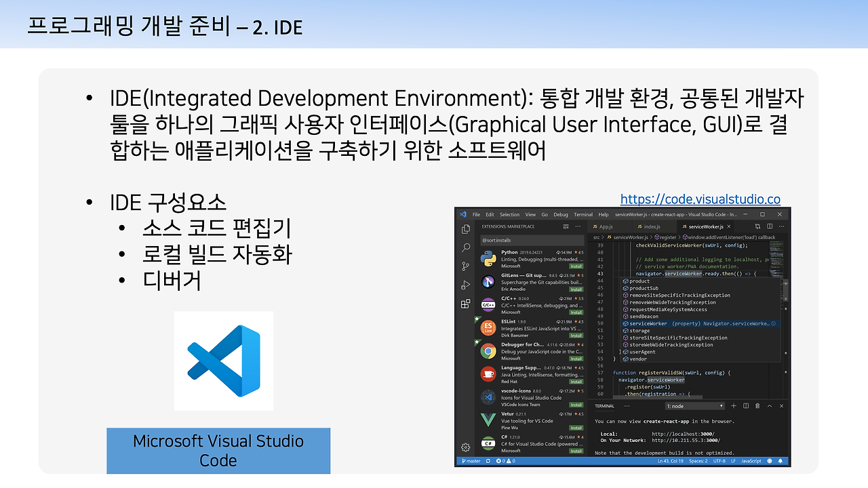Open the editor More Actions ellipsis
The height and width of the screenshot is (488, 868).
pyautogui.click(x=783, y=226)
